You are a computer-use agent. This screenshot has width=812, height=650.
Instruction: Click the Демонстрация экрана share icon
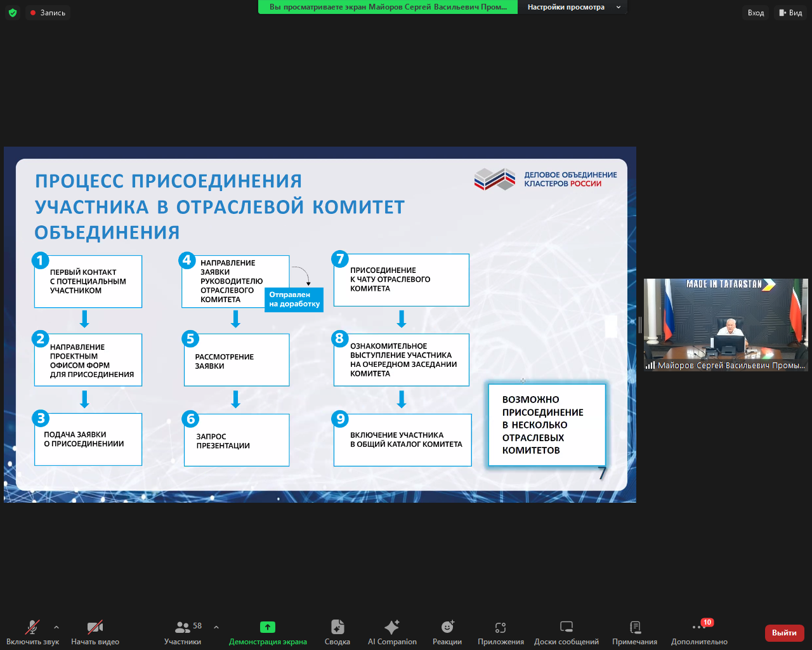tap(267, 627)
